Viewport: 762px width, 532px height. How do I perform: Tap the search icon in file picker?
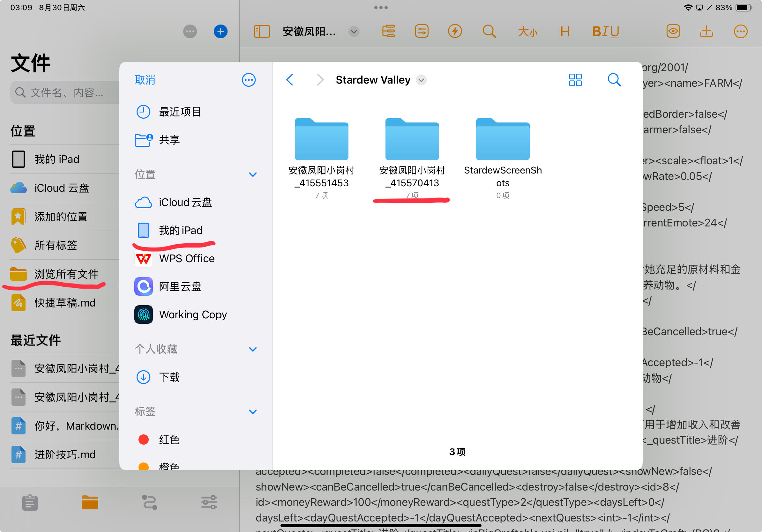pyautogui.click(x=614, y=80)
